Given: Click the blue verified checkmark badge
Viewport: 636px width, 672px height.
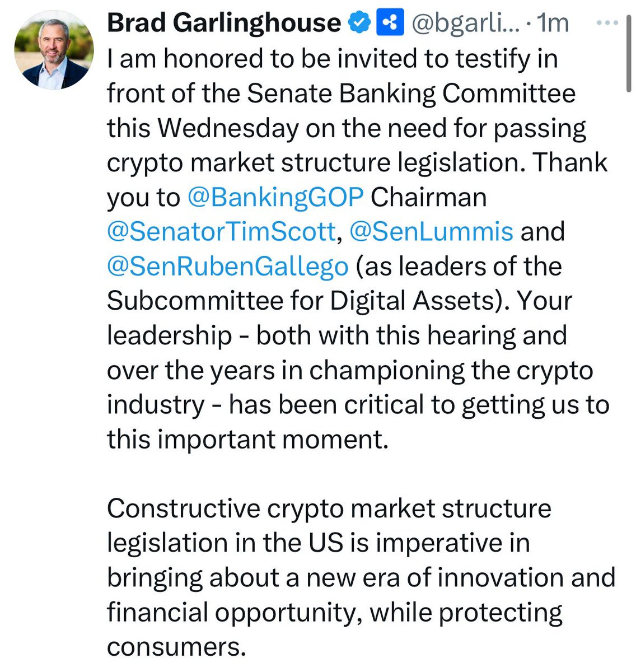Looking at the screenshot, I should (359, 23).
